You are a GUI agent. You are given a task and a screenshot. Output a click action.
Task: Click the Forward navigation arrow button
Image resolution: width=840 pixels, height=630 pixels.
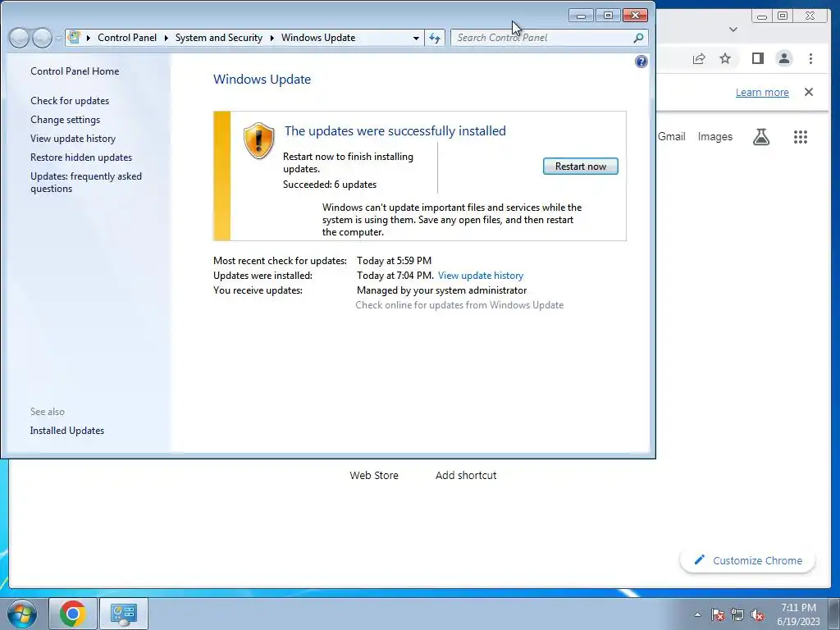click(x=42, y=38)
